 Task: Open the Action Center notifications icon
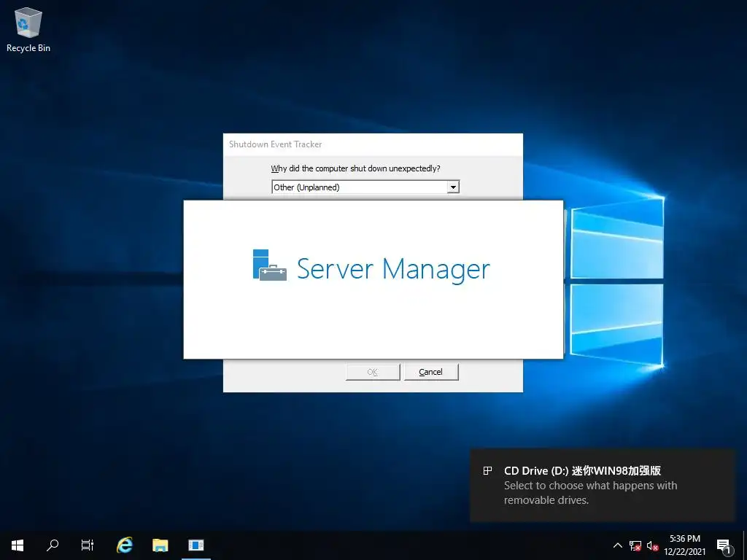click(x=724, y=546)
